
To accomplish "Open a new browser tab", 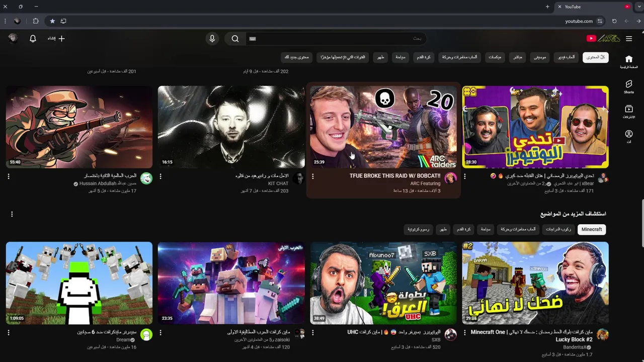I will pos(547,7).
